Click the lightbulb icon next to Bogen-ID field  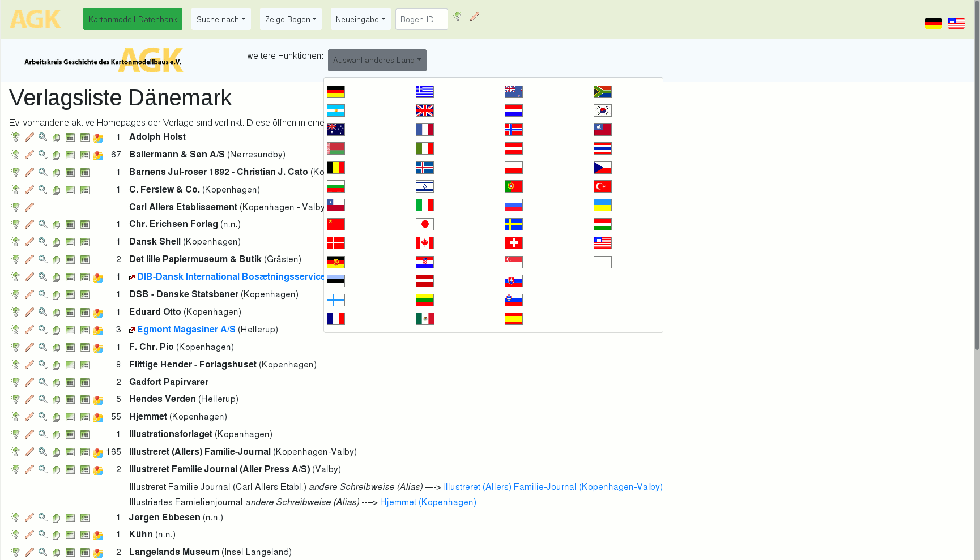[x=457, y=16]
